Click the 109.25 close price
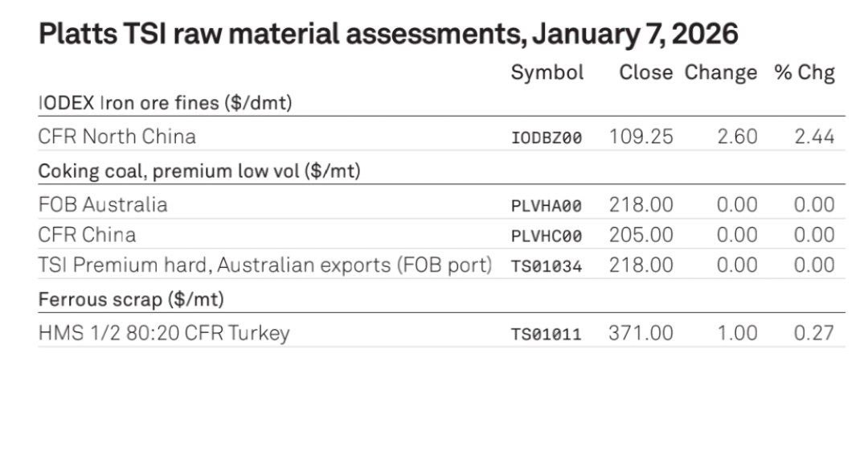The height and width of the screenshot is (473, 868). pos(641,137)
